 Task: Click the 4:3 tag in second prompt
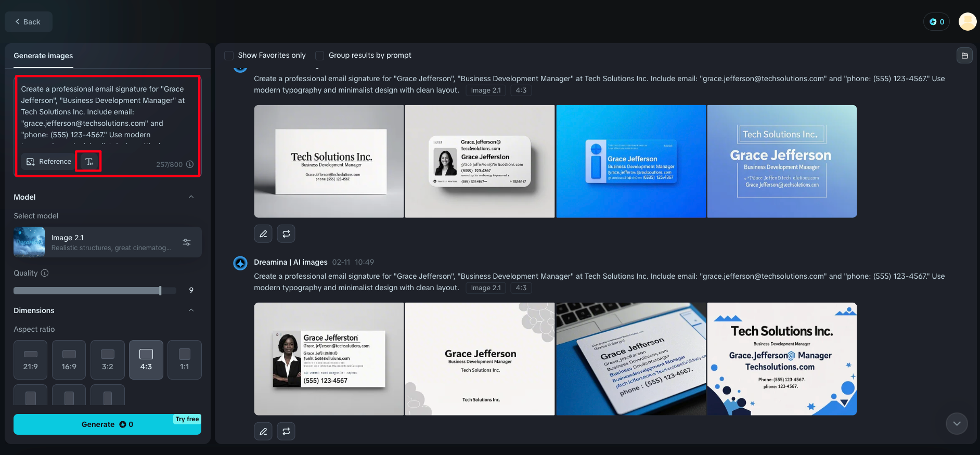tap(521, 288)
